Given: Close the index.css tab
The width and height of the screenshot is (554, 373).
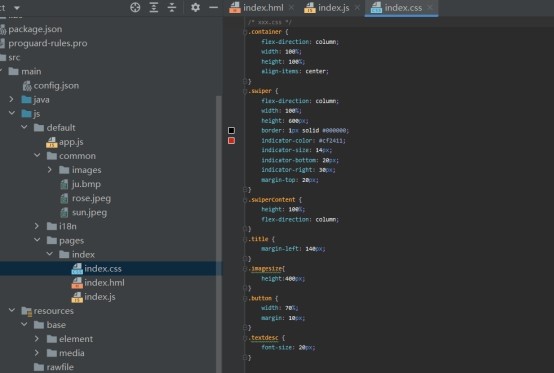Looking at the screenshot, I should pyautogui.click(x=430, y=7).
